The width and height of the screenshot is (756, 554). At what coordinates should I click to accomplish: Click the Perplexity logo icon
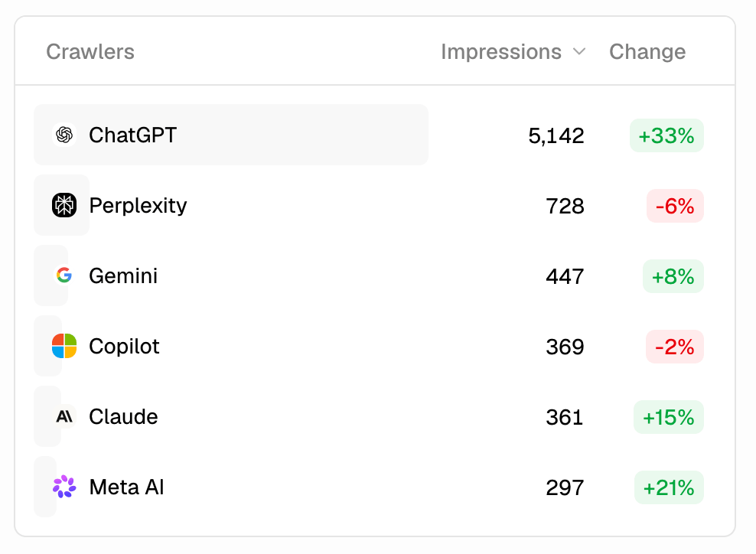64,205
